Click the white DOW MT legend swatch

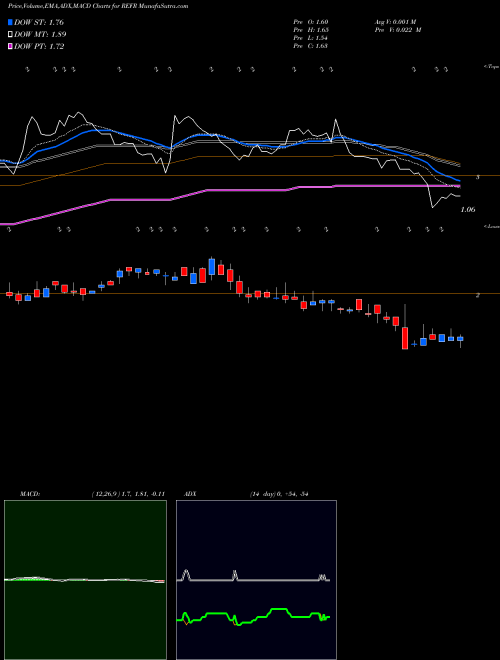10,35
